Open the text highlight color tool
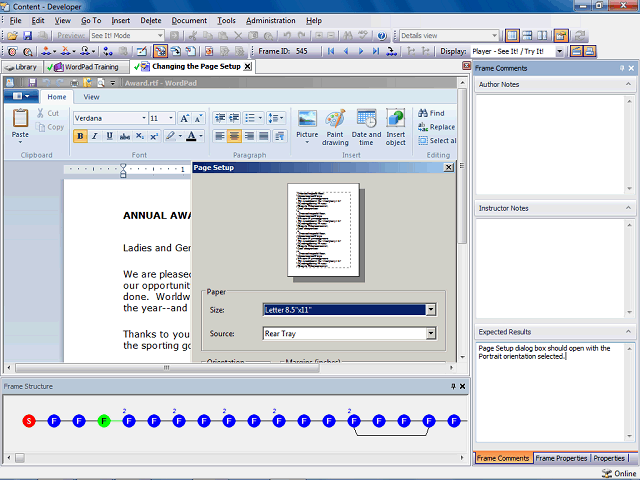The height and width of the screenshot is (480, 640). 170,136
